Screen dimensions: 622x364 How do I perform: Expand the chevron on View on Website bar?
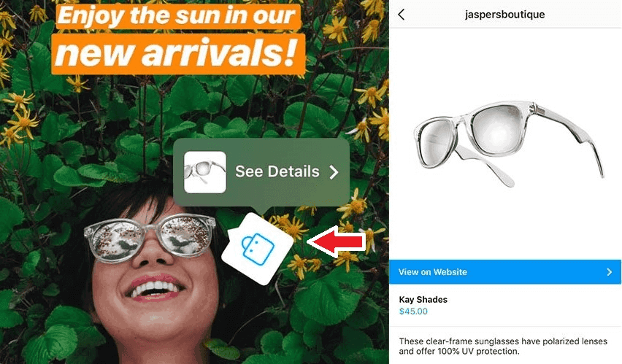610,272
